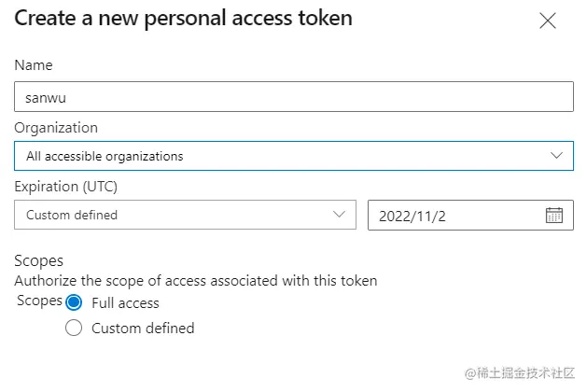
Task: Select the Custom defined scopes radio button
Action: coord(74,328)
